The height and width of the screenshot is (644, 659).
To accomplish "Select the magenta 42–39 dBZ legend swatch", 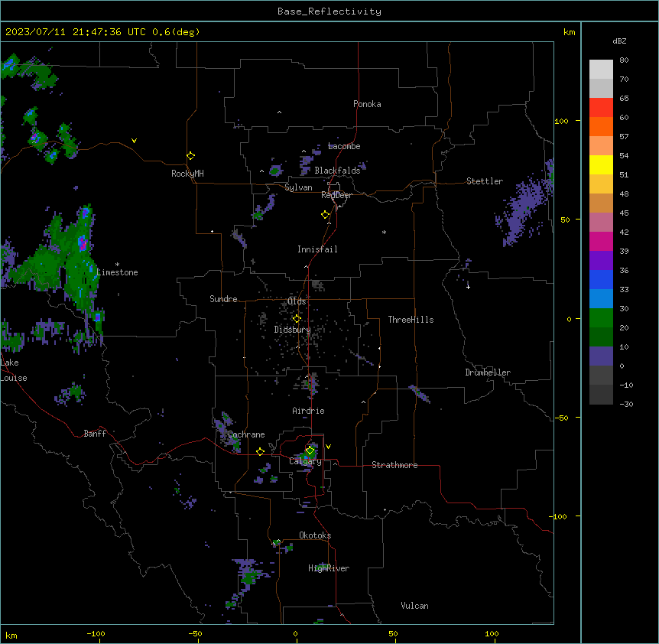I will (x=601, y=241).
